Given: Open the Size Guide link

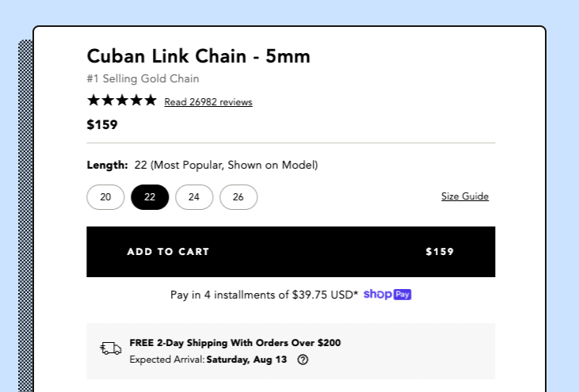Looking at the screenshot, I should (465, 196).
